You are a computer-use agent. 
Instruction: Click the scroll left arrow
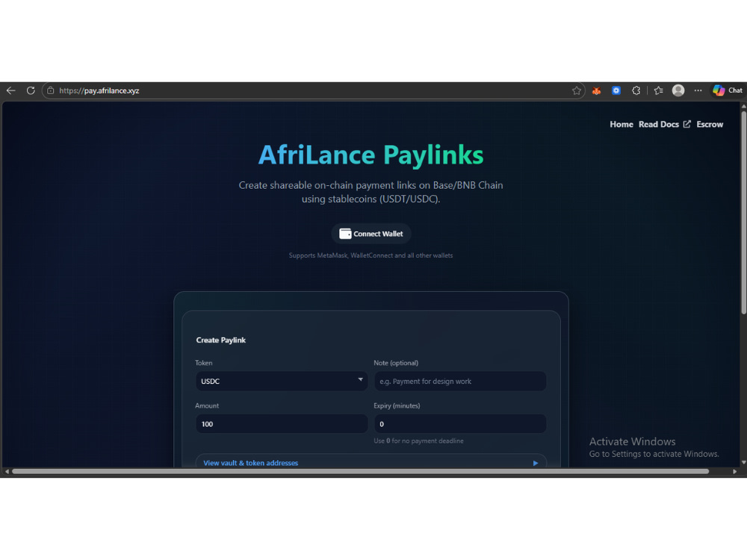pyautogui.click(x=7, y=471)
